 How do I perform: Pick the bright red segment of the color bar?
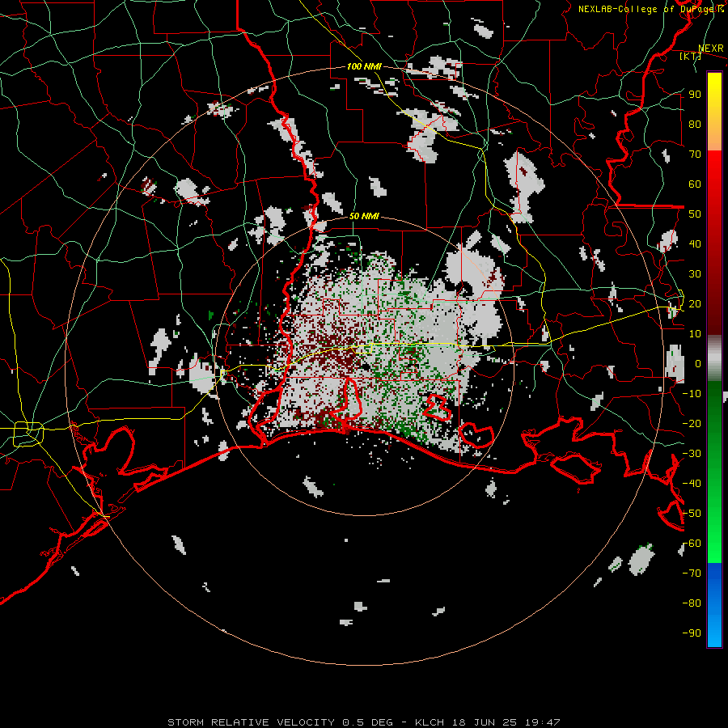coord(714,170)
